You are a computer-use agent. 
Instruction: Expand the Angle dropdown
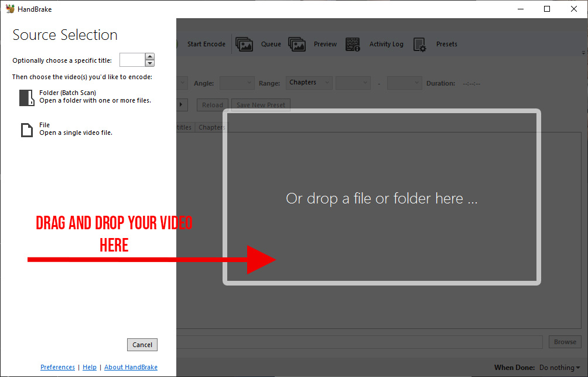click(237, 83)
